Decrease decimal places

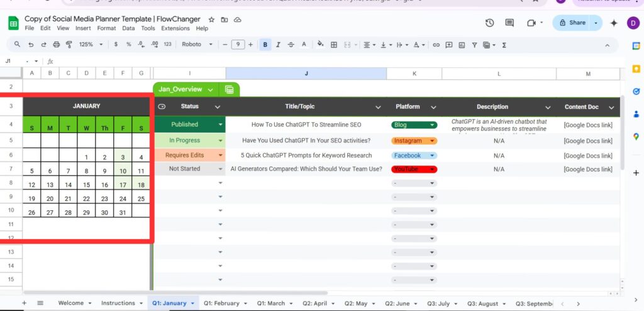tap(142, 45)
